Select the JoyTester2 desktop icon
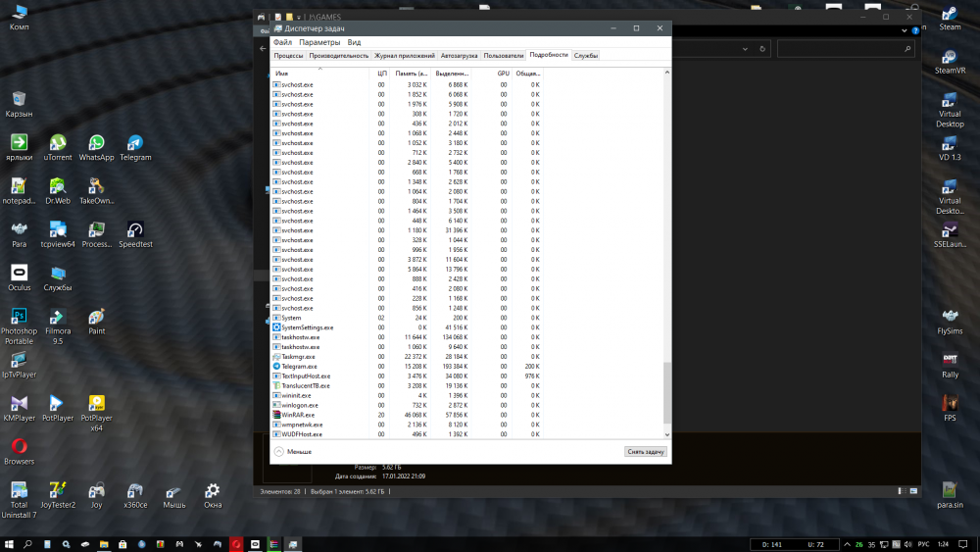 pos(58,496)
